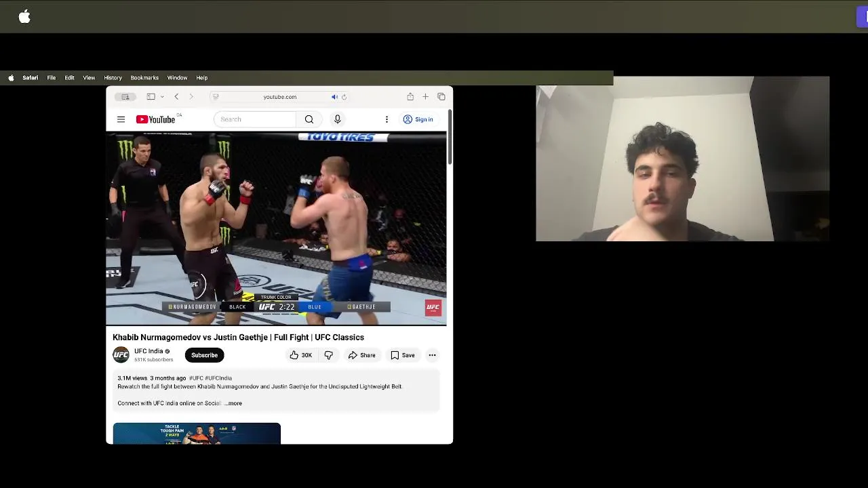Open the Safari Share button
Viewport: 868px width, 488px height.
(x=410, y=97)
